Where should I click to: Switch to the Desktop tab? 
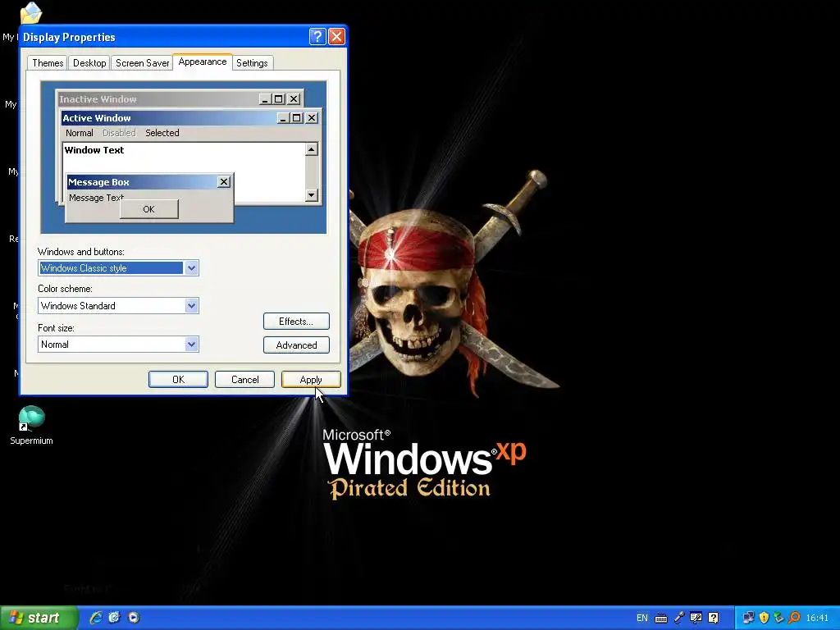89,62
